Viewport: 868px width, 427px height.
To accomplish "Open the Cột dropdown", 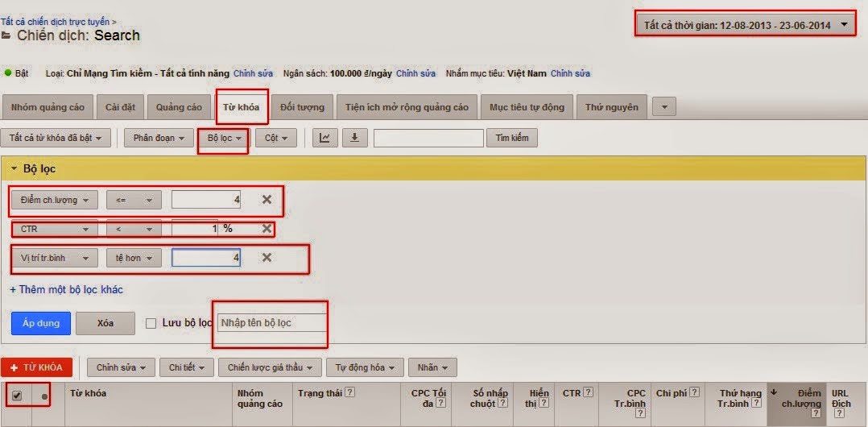I will [x=276, y=138].
